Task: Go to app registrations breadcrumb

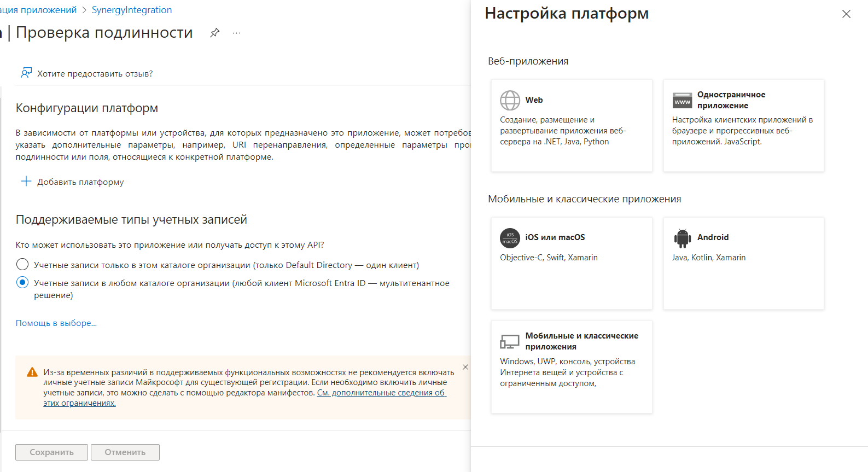Action: (x=38, y=10)
